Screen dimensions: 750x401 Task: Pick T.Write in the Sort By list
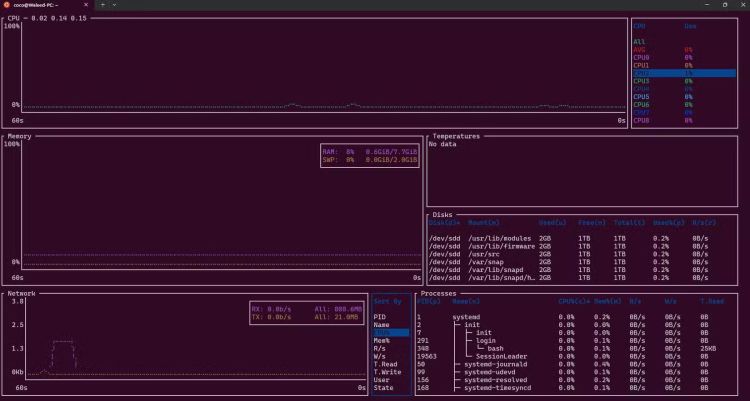(x=386, y=372)
